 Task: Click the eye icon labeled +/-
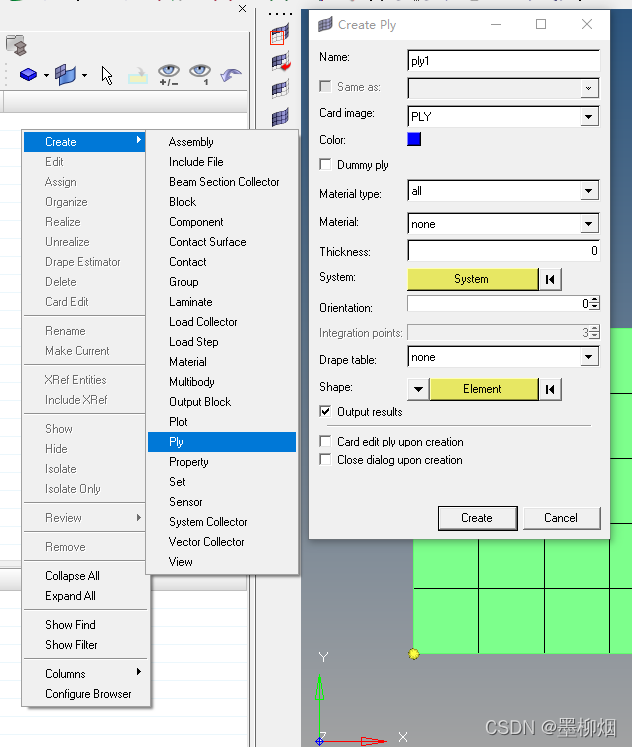[169, 74]
